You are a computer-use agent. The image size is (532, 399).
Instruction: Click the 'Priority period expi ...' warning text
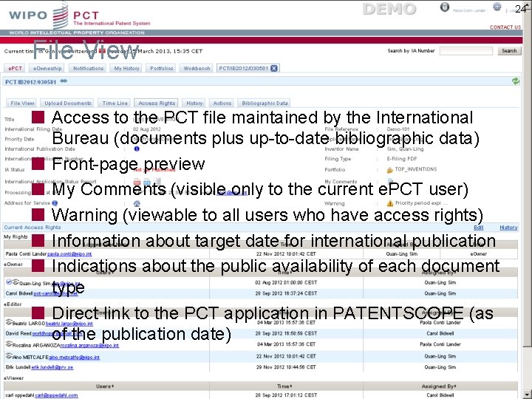click(421, 203)
